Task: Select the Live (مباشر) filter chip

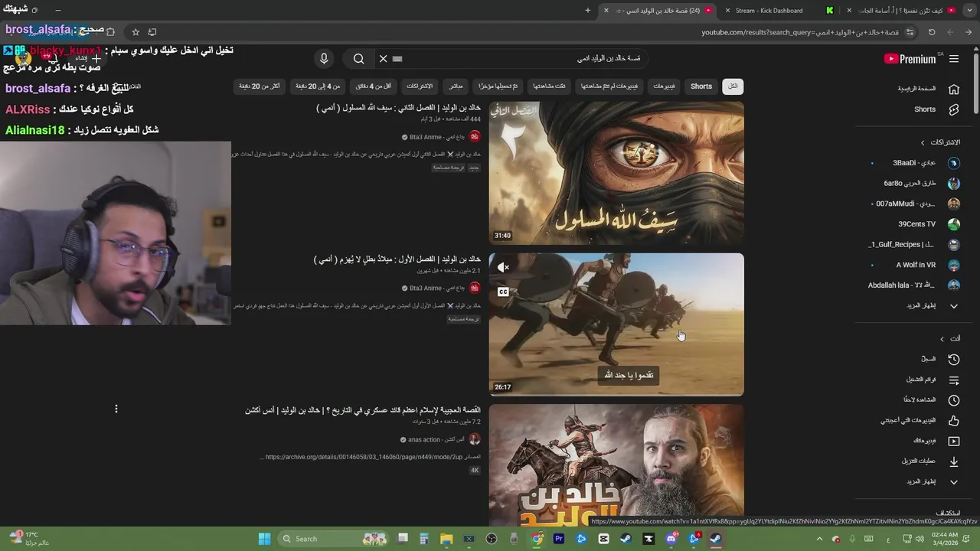Action: (456, 86)
